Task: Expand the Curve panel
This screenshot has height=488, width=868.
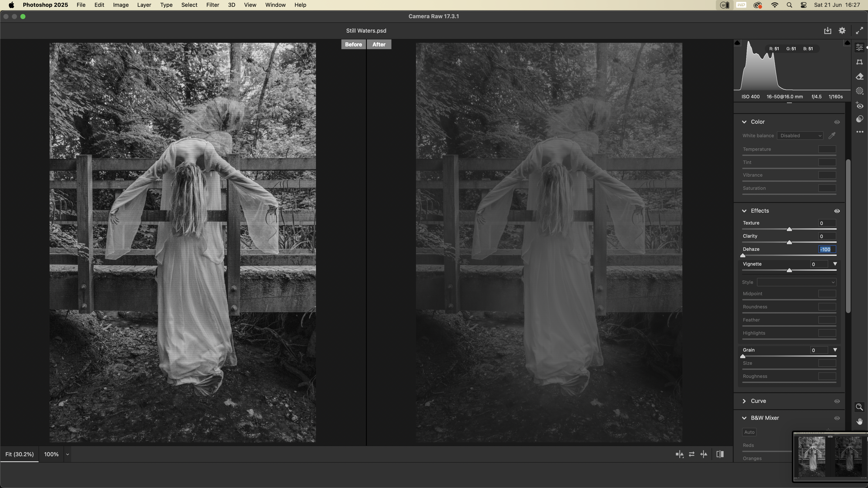Action: tap(744, 401)
